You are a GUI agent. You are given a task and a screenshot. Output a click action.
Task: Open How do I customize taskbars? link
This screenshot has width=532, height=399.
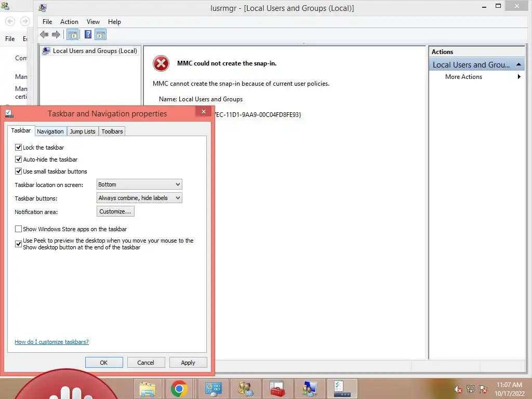51,342
